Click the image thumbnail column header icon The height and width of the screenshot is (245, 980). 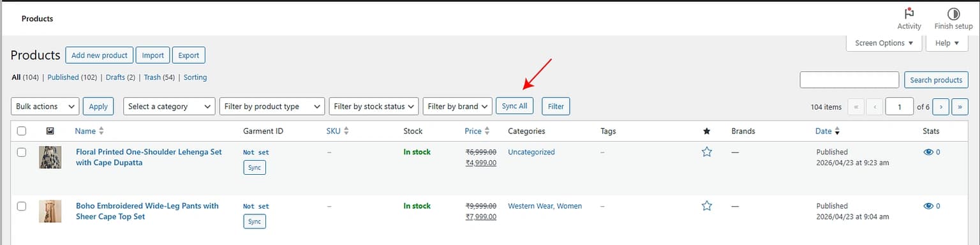click(50, 131)
